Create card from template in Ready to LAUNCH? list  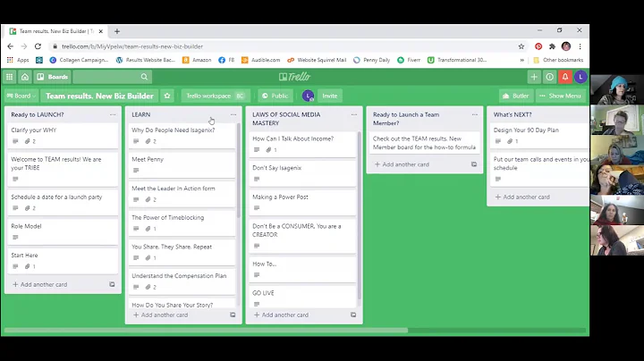click(112, 284)
